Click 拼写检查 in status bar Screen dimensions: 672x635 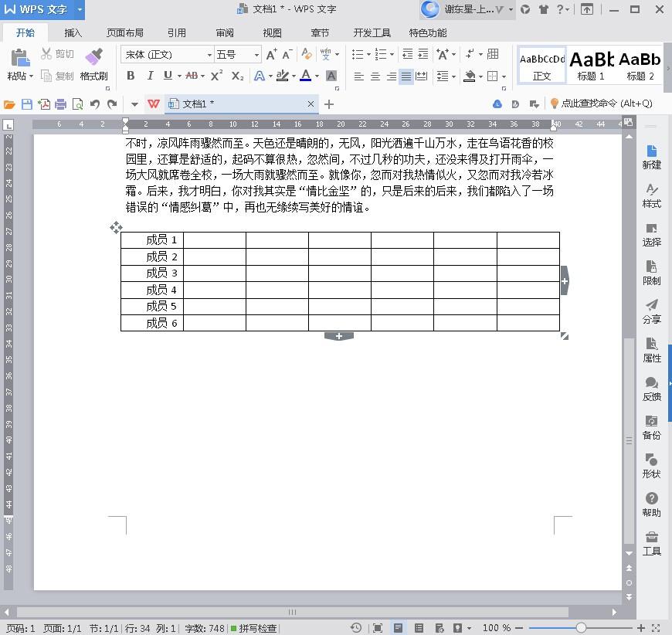pyautogui.click(x=253, y=628)
